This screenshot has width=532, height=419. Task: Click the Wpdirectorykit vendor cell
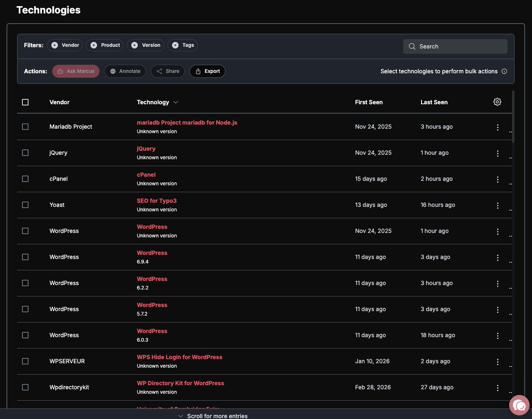(x=69, y=387)
